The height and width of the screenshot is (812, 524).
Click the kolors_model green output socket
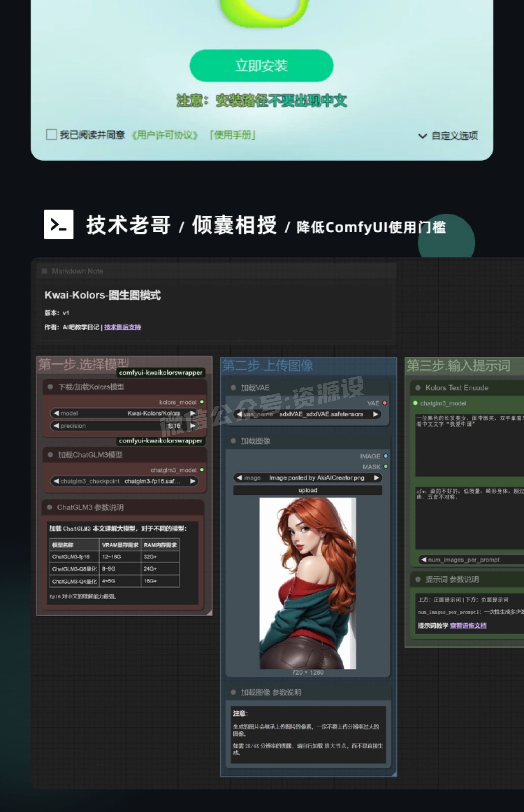(x=202, y=402)
